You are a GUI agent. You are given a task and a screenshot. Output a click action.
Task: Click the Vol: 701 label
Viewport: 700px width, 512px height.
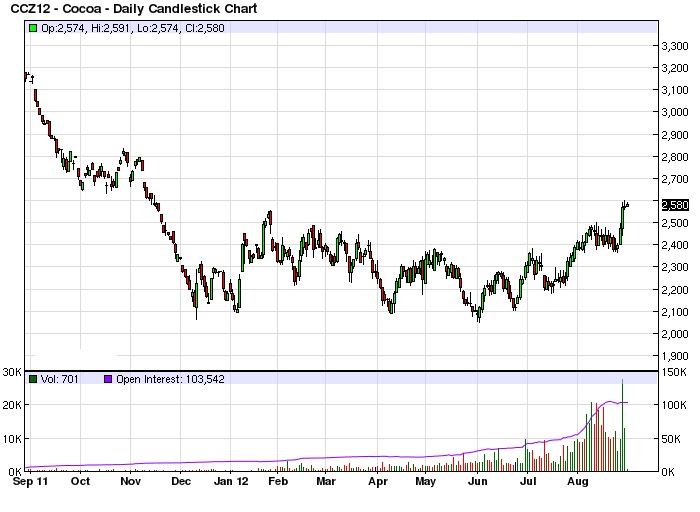tap(59, 379)
